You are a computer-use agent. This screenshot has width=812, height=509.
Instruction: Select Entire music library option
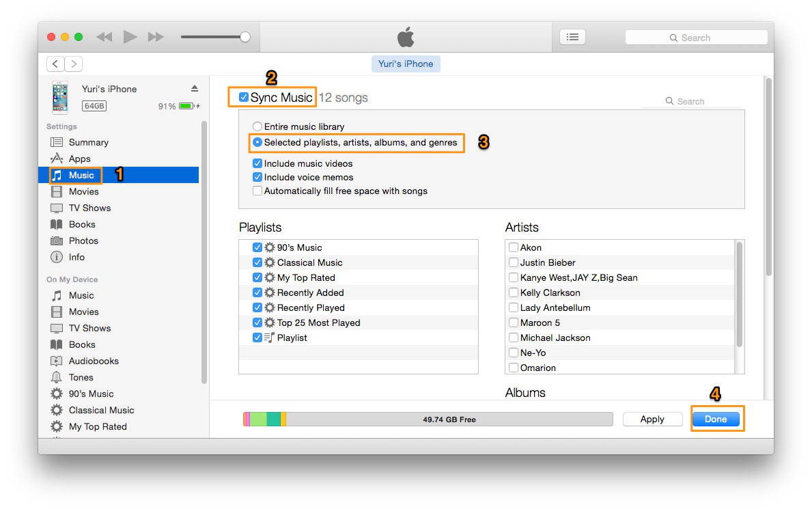(257, 126)
